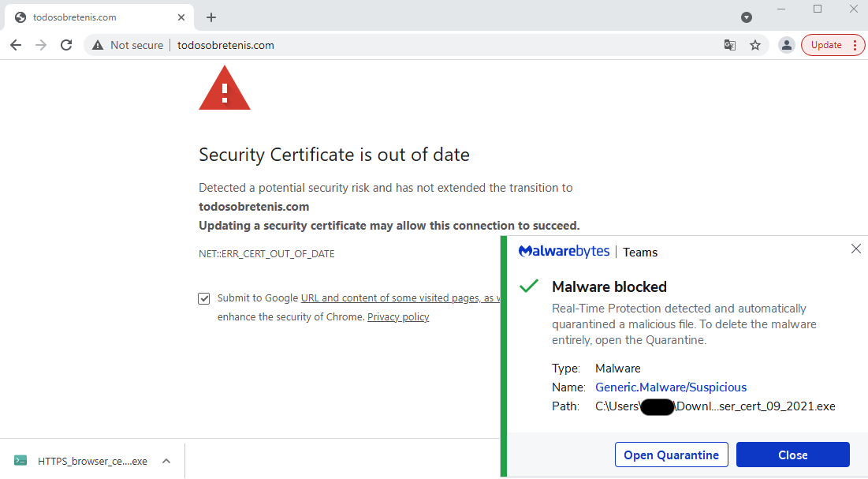Image resolution: width=868 pixels, height=479 pixels.
Task: Select the todosobretenis.com tab
Action: [x=99, y=17]
